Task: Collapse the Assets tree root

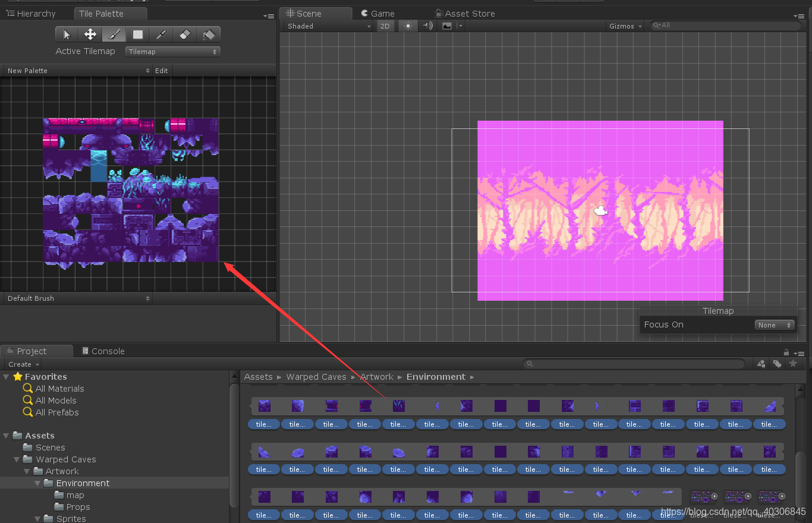Action: (7, 436)
